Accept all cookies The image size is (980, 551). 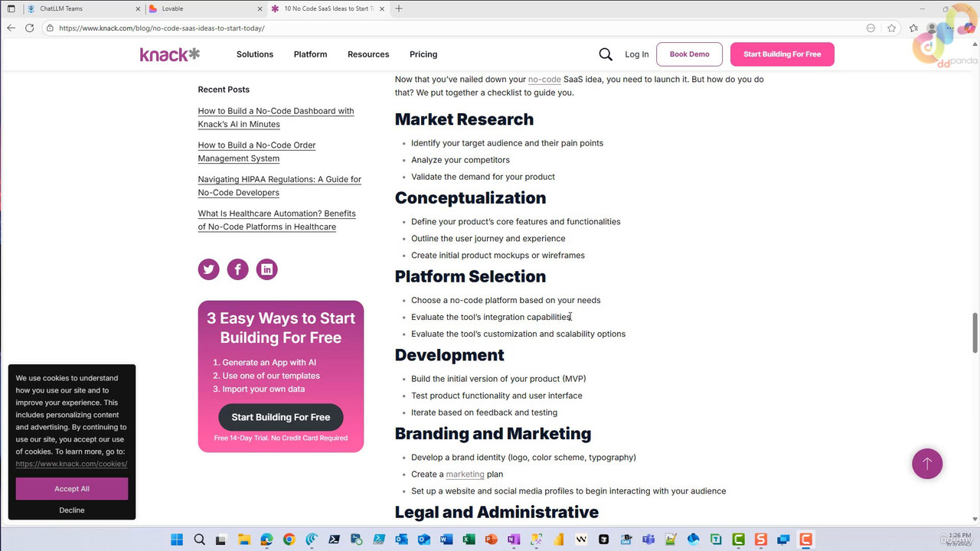tap(72, 489)
